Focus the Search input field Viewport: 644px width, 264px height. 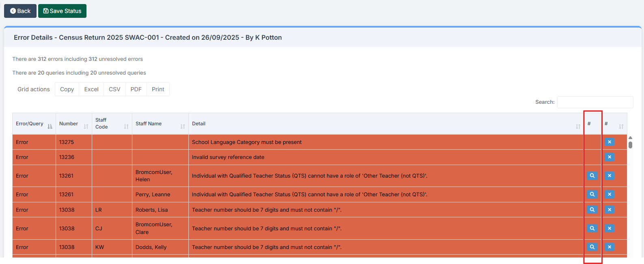click(x=595, y=102)
